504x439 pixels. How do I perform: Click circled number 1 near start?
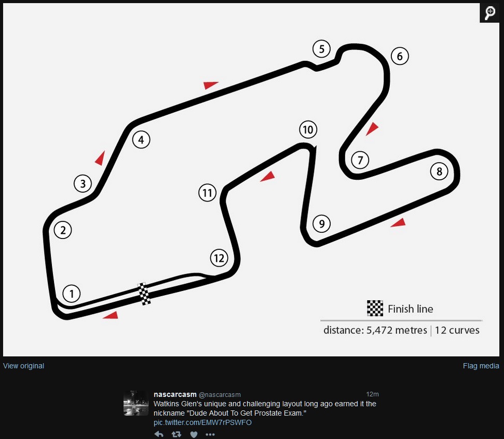[71, 294]
